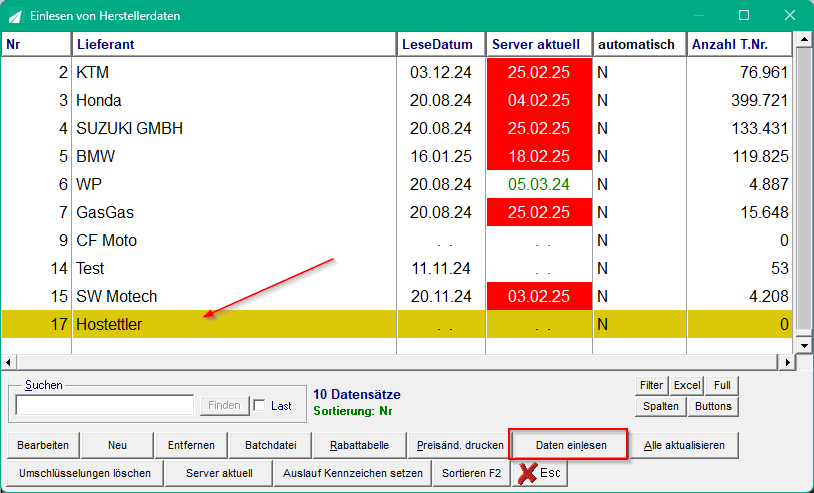Click the Sortierung: Nr label
The width and height of the screenshot is (814, 493).
(x=352, y=411)
